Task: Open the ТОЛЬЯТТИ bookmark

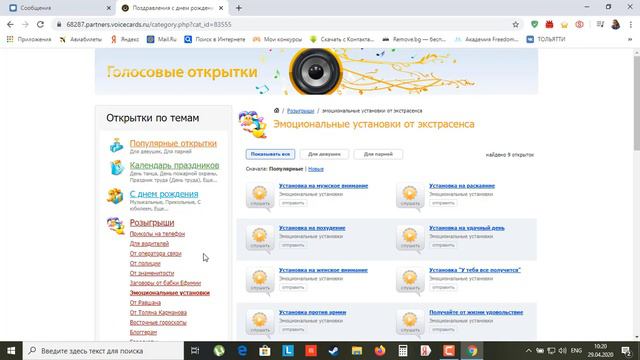Action: pos(546,39)
